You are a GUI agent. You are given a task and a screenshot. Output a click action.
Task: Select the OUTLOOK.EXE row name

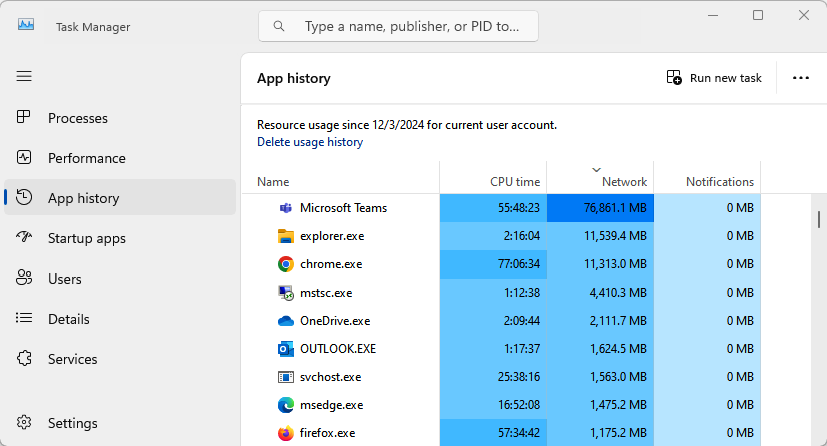(x=338, y=349)
